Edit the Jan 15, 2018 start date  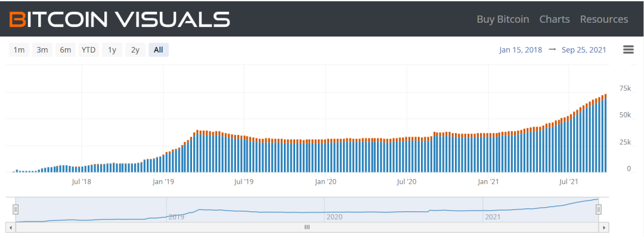pyautogui.click(x=521, y=50)
